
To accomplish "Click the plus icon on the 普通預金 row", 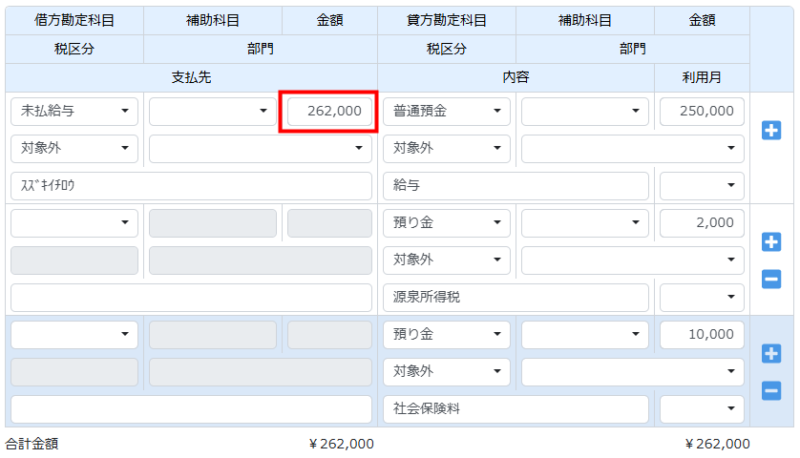I will [x=771, y=130].
